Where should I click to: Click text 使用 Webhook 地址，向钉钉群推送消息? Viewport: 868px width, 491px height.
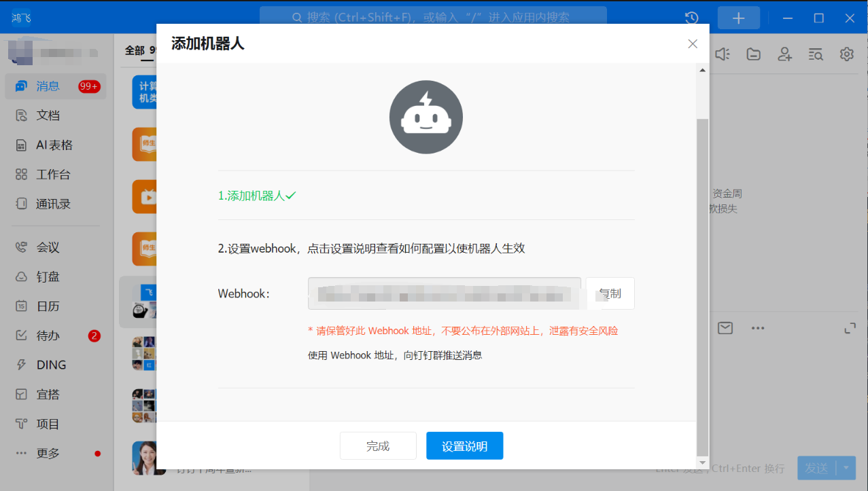pyautogui.click(x=395, y=355)
